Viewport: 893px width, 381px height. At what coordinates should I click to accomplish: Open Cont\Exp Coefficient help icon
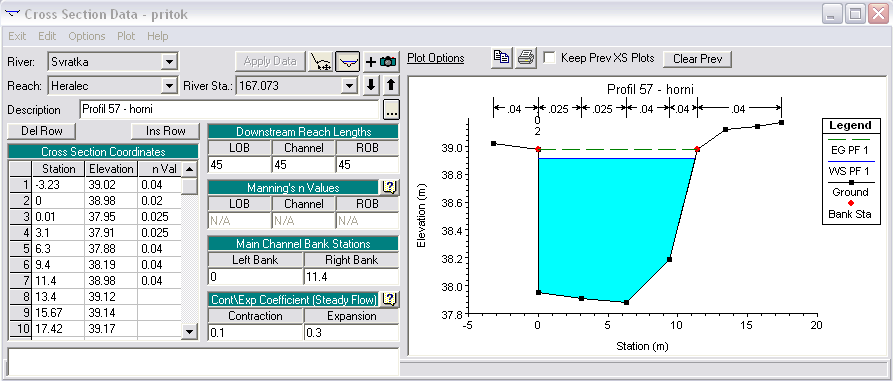(x=390, y=299)
